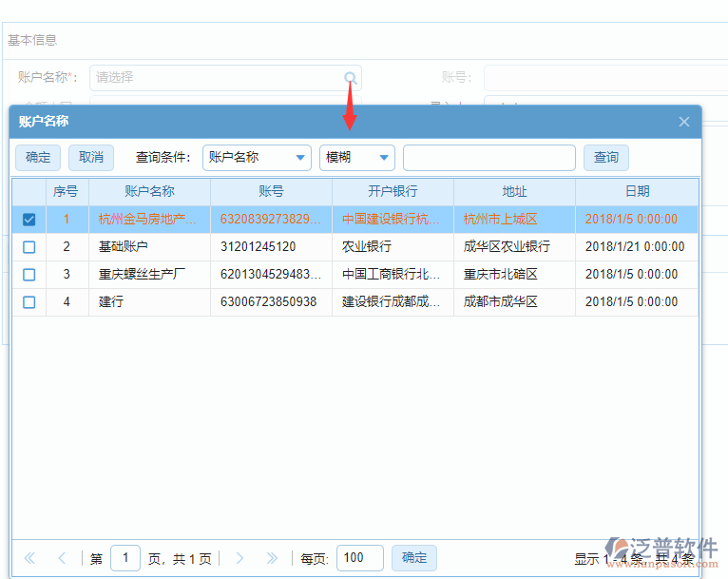Image resolution: width=728 pixels, height=579 pixels.
Task: Click the 日期 column header
Action: coord(637,191)
